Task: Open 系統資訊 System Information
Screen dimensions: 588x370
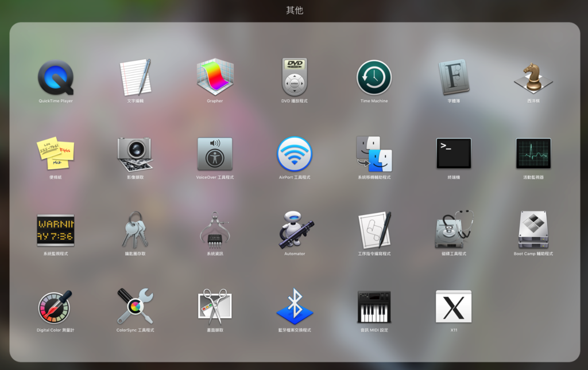Action: coord(215,230)
